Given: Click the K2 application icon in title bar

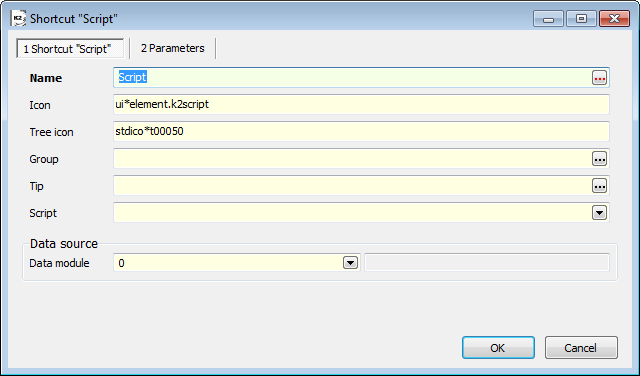Looking at the screenshot, I should 18,19.
